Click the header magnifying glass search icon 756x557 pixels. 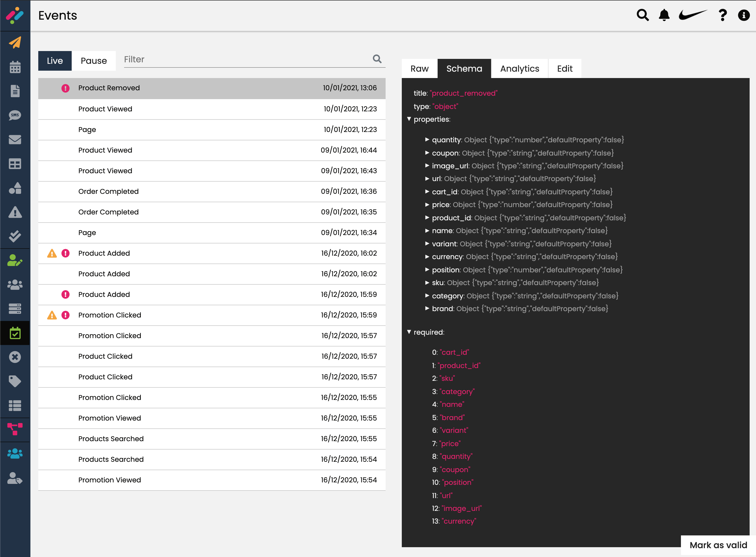pyautogui.click(x=642, y=15)
